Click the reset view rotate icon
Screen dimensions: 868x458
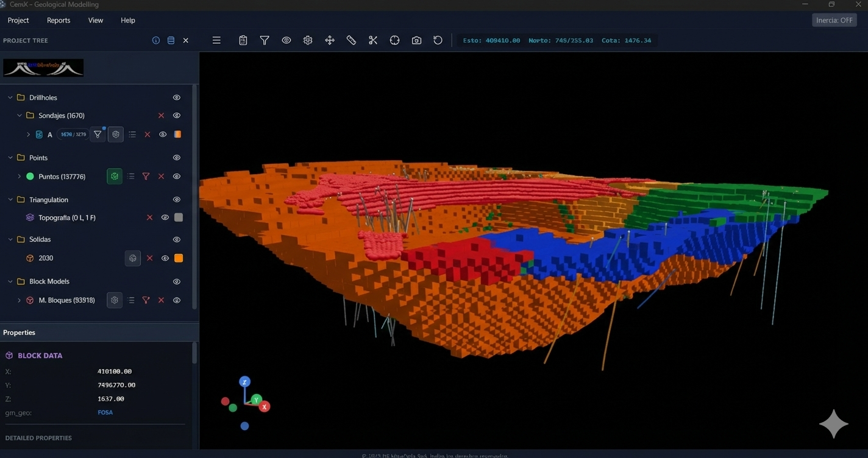(438, 40)
